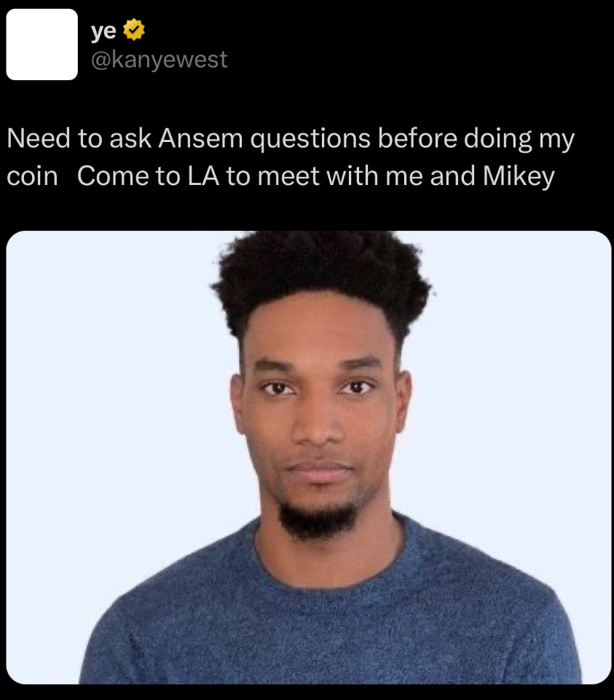Viewport: 614px width, 700px height.
Task: Open the display name "ye"
Action: (103, 31)
